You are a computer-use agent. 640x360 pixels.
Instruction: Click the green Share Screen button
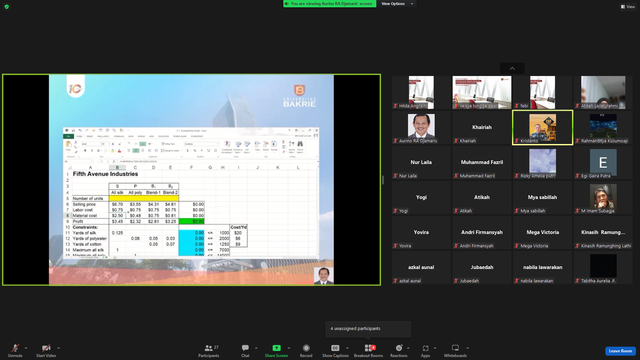tap(276, 350)
